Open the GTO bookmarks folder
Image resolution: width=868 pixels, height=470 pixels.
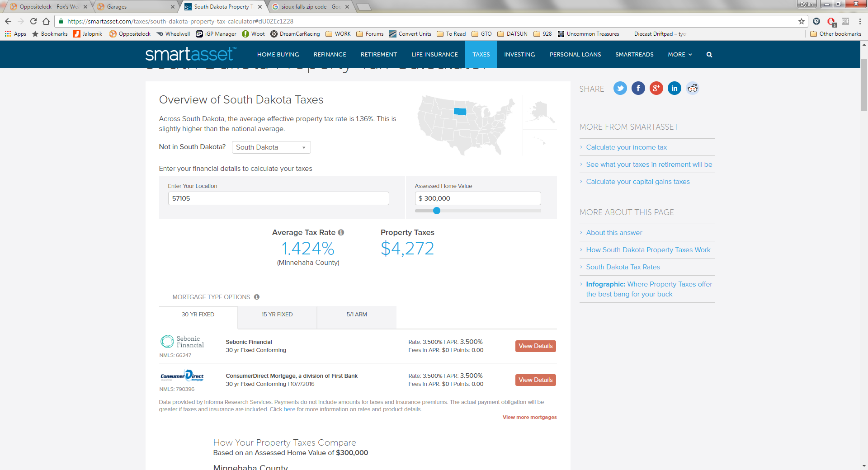[481, 34]
